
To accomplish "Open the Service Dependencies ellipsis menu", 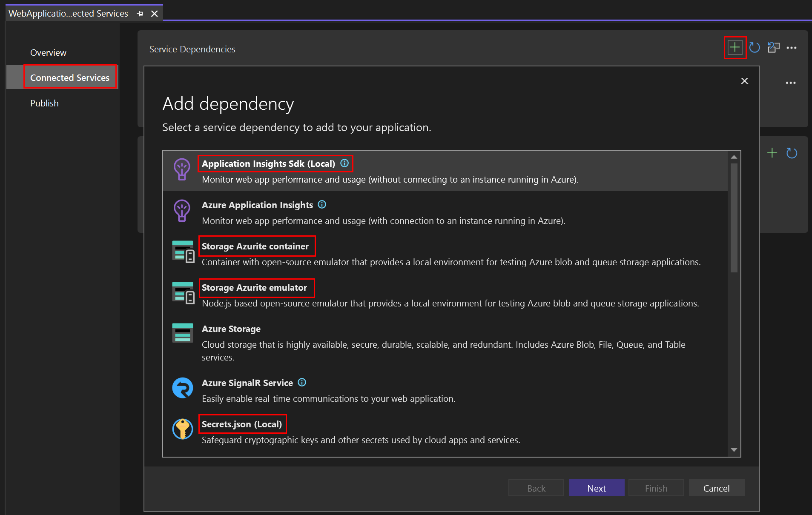I will [792, 48].
